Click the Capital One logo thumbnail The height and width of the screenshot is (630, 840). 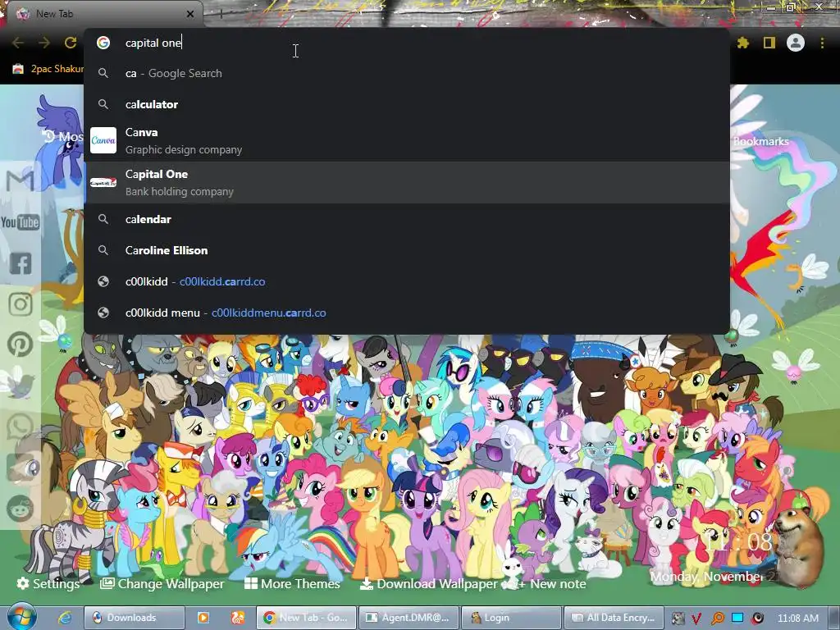tap(103, 183)
